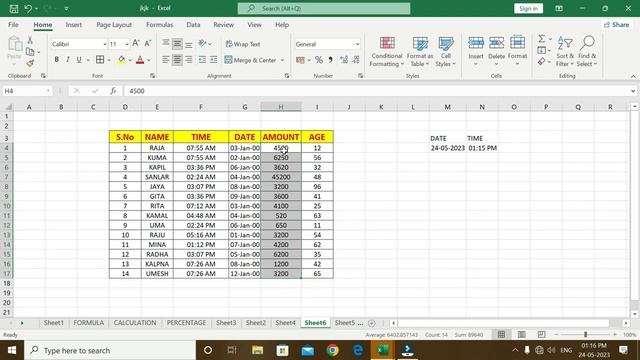640x360 pixels.
Task: Click the Share button
Action: [616, 24]
